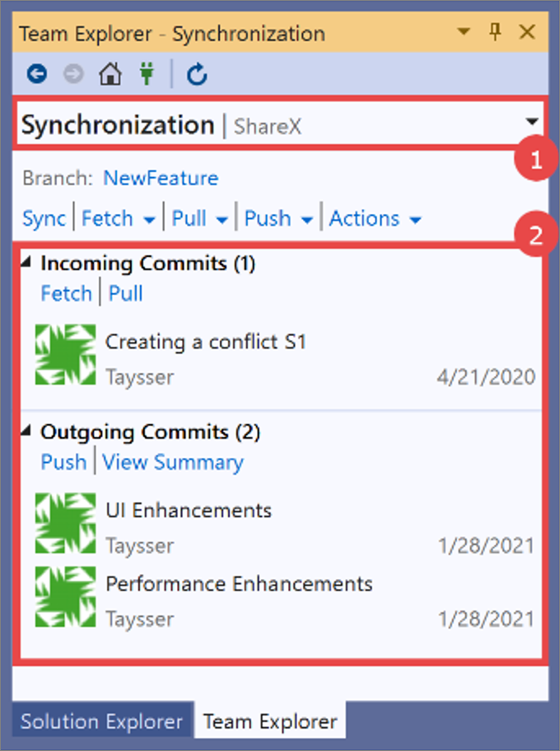This screenshot has width=560, height=751.
Task: Click the Refresh icon in toolbar
Action: pyautogui.click(x=197, y=75)
